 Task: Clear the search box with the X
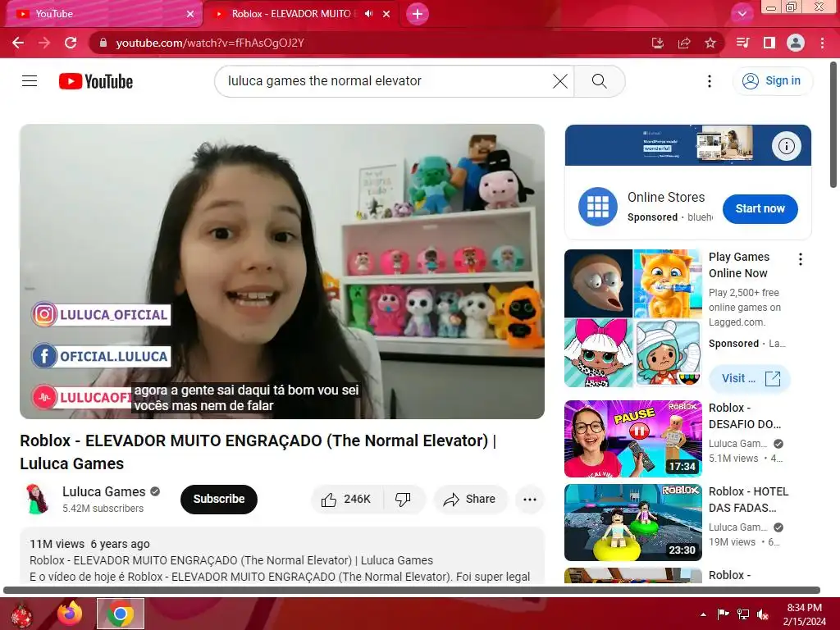point(560,81)
